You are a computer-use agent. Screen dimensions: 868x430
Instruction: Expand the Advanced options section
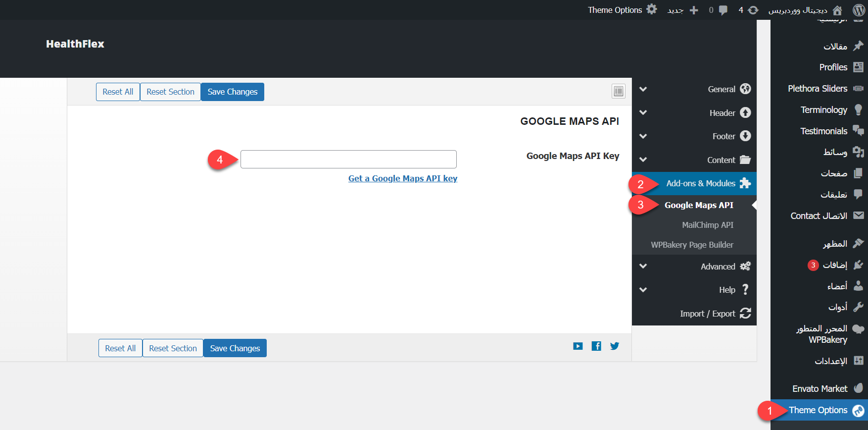(x=718, y=267)
